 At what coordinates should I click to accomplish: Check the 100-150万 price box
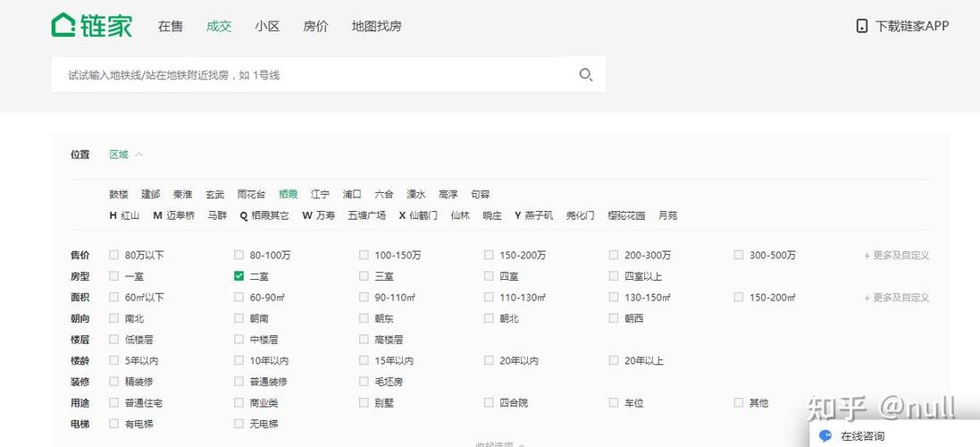click(364, 255)
